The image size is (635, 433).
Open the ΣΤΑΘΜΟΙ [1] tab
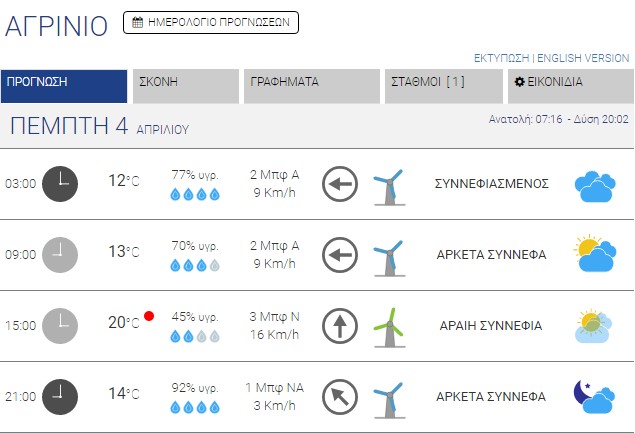[443, 86]
